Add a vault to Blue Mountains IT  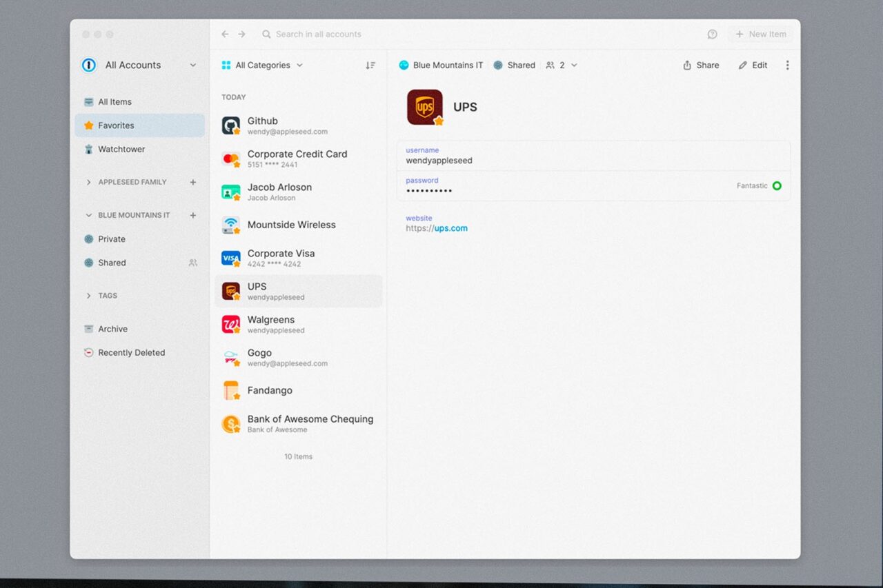click(193, 216)
